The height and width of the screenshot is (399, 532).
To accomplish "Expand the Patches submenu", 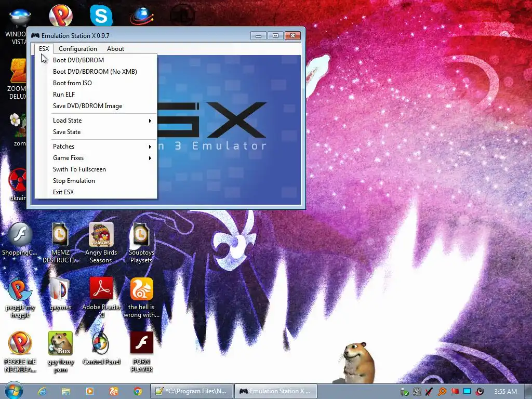I will click(x=96, y=147).
